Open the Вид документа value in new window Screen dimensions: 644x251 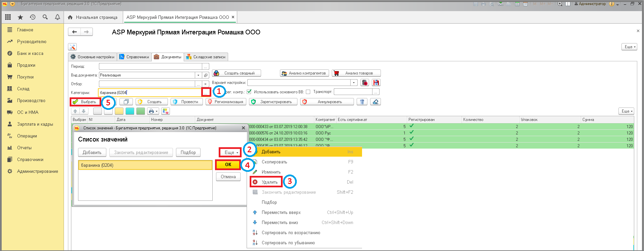tap(206, 75)
